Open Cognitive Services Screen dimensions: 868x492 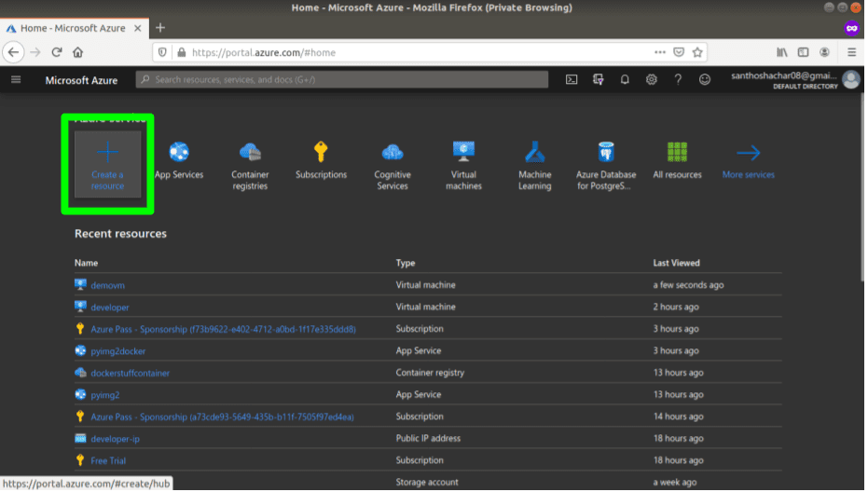coord(393,166)
